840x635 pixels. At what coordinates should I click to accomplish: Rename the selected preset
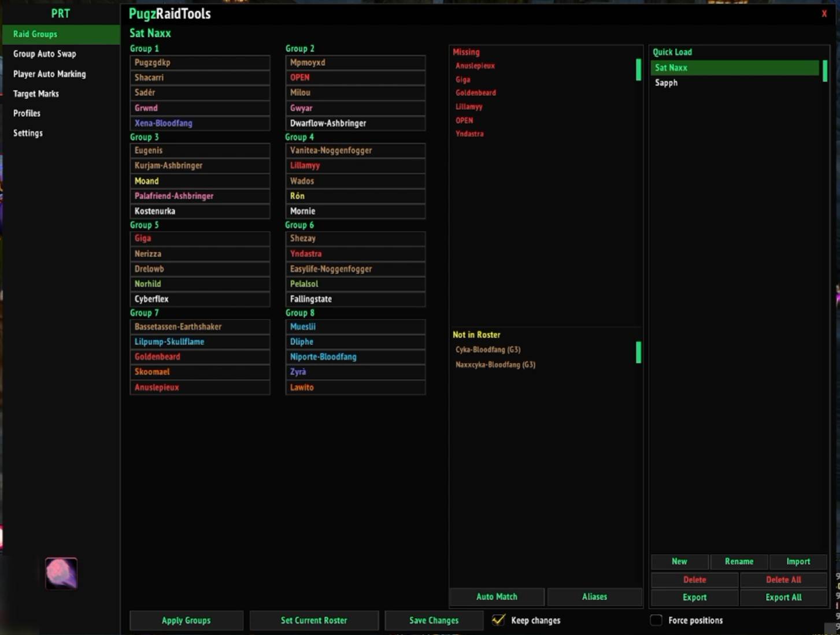(739, 562)
